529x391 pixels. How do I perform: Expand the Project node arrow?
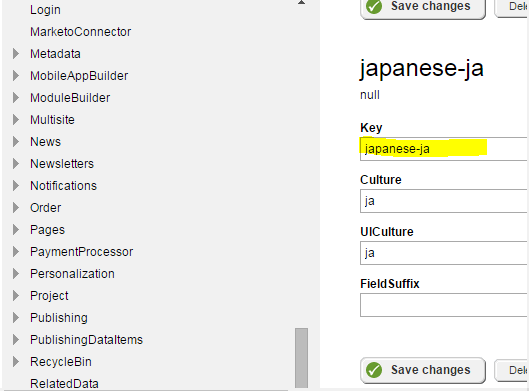(x=16, y=296)
